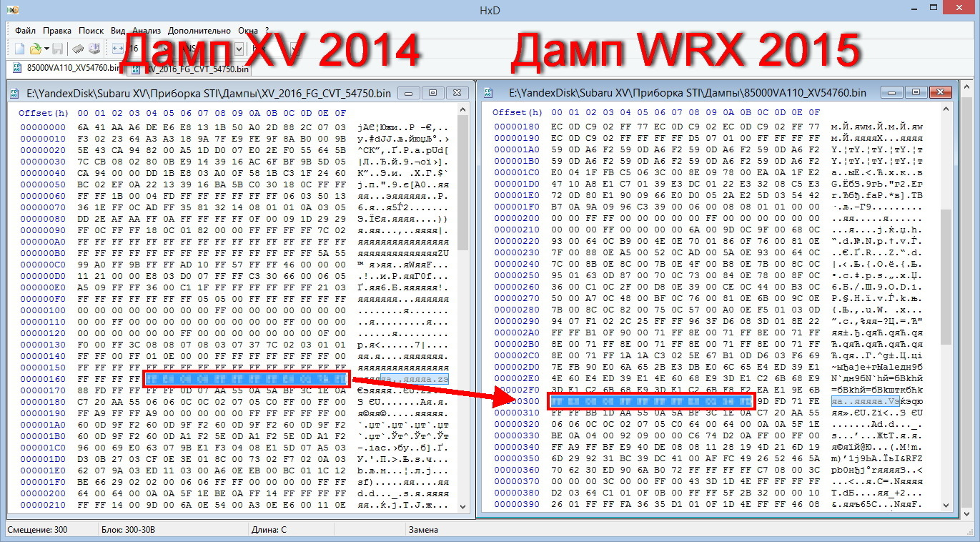This screenshot has width=980, height=542.
Task: Select offset 00000310 in 85000VA110 window
Action: [x=517, y=413]
